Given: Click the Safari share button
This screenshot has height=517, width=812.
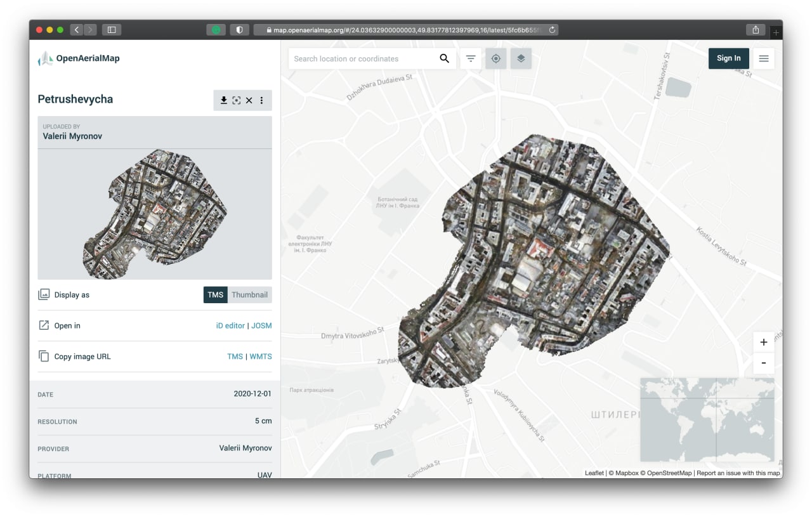Looking at the screenshot, I should pos(756,30).
